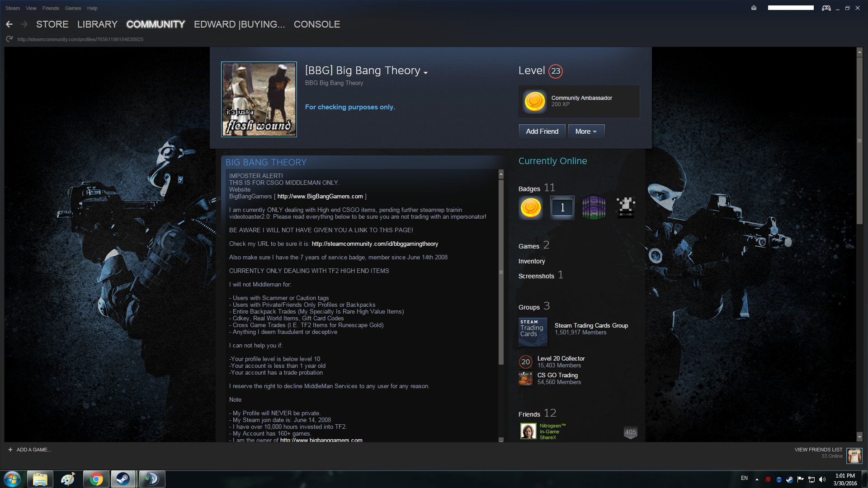Open Steam Trading Cards Group icon
Screen dimensions: 868x488
coord(533,332)
